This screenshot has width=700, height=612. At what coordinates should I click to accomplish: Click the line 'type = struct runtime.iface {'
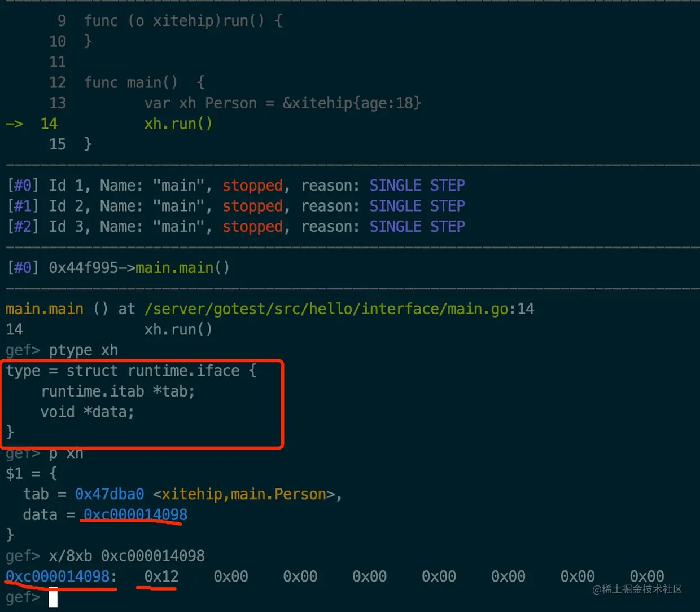(x=132, y=371)
